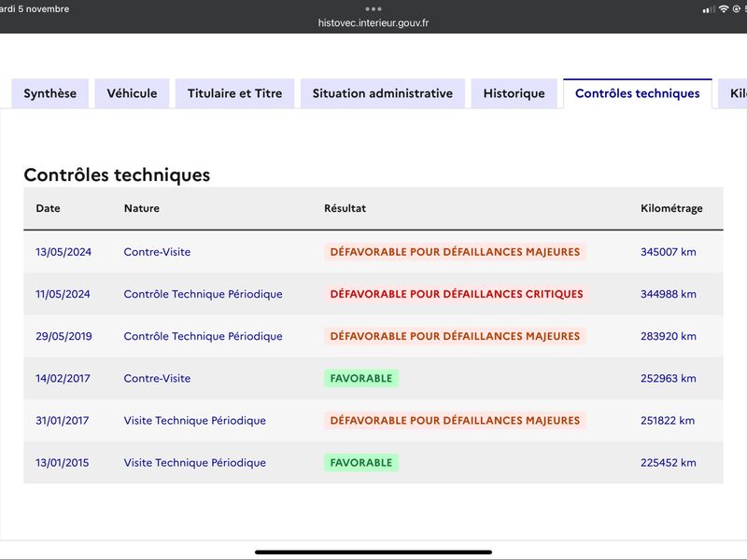Open Titulaire et Titre tab

pyautogui.click(x=235, y=93)
